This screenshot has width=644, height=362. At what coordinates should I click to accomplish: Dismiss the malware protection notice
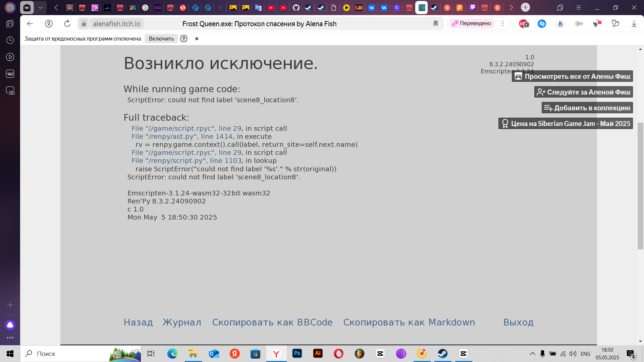click(x=197, y=39)
